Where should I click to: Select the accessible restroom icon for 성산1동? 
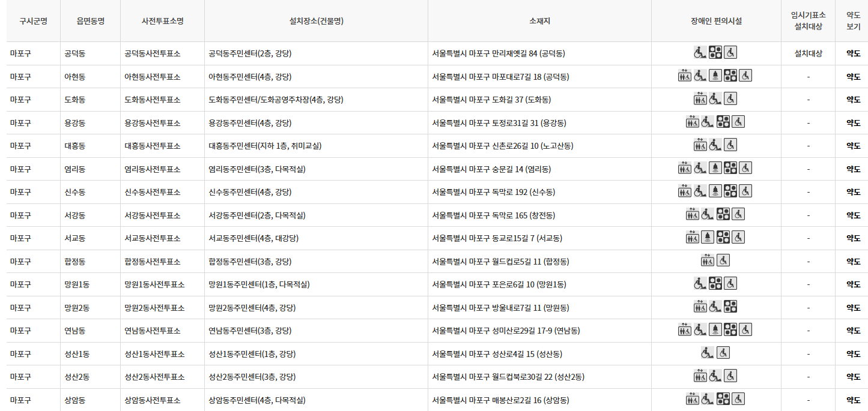(x=723, y=352)
